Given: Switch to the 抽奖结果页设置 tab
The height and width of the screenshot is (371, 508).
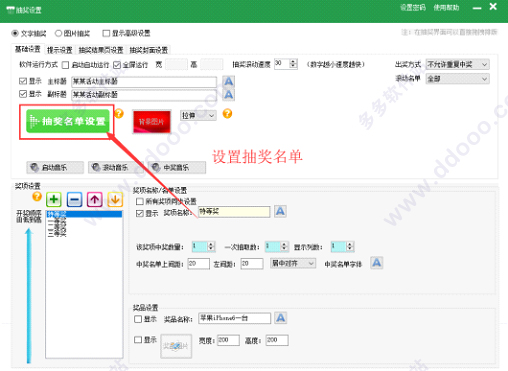Looking at the screenshot, I should 101,50.
